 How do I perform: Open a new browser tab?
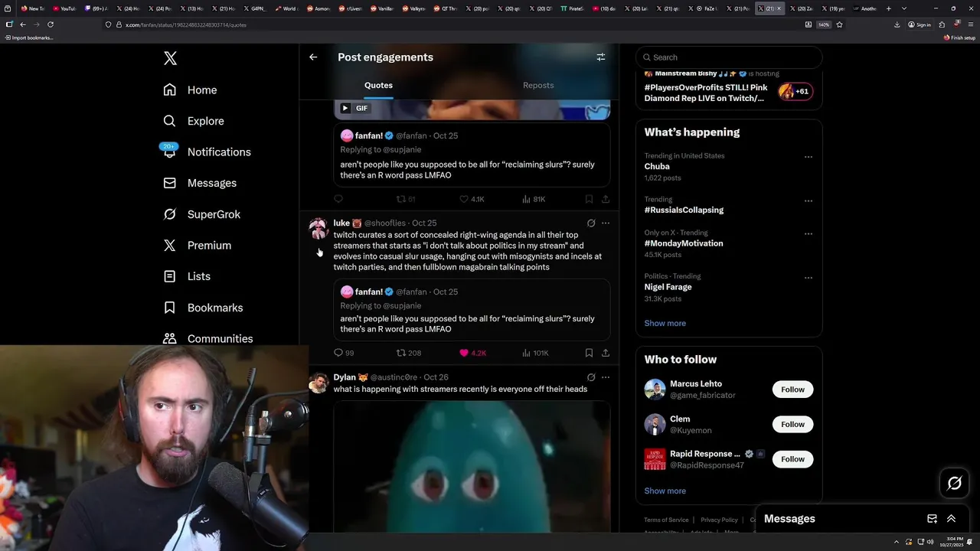pos(889,8)
